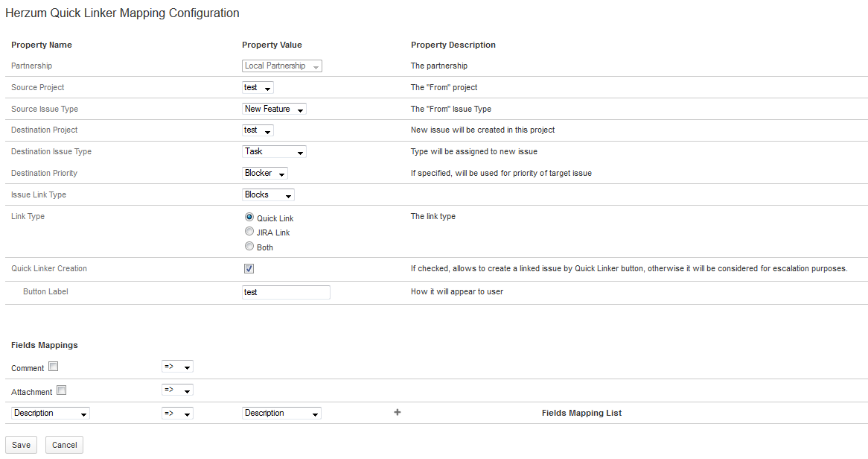This screenshot has height=459, width=868.
Task: Select the JIRA Link radio option
Action: pos(249,232)
